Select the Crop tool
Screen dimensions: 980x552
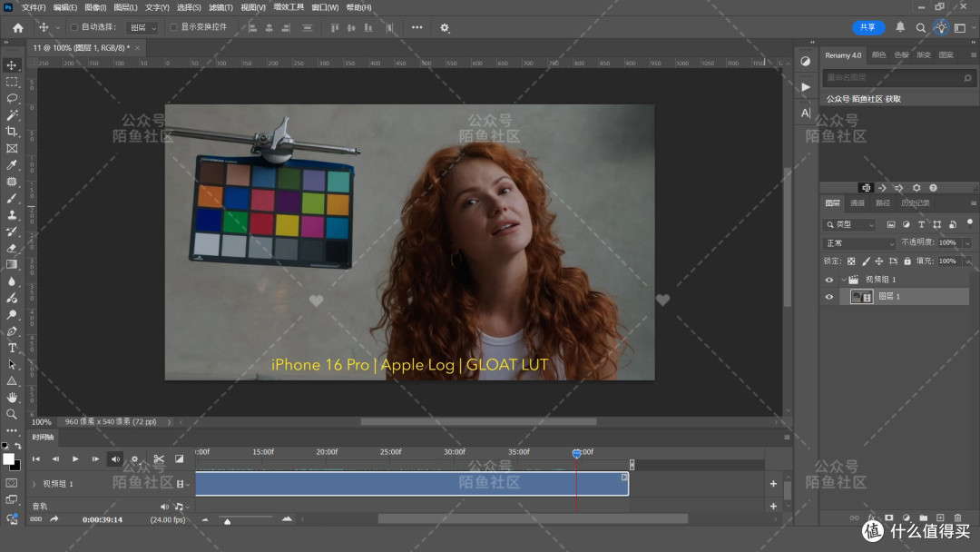click(12, 132)
